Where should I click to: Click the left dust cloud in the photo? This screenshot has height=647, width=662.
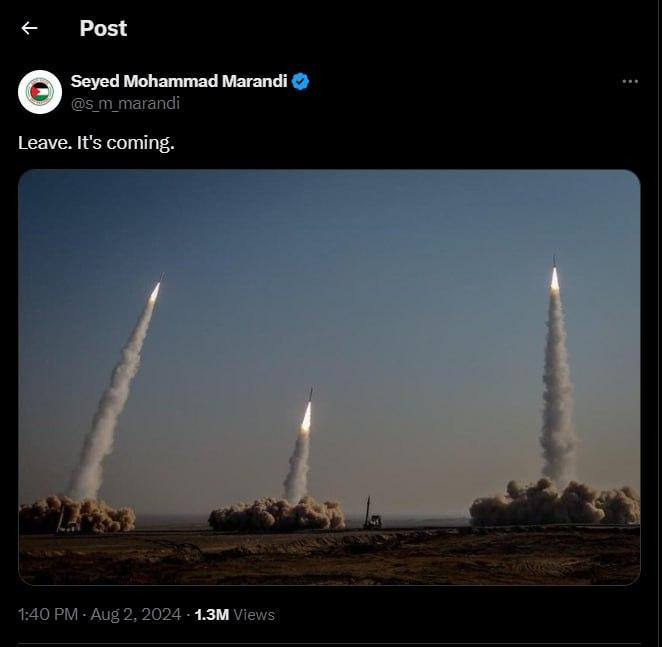(77, 514)
